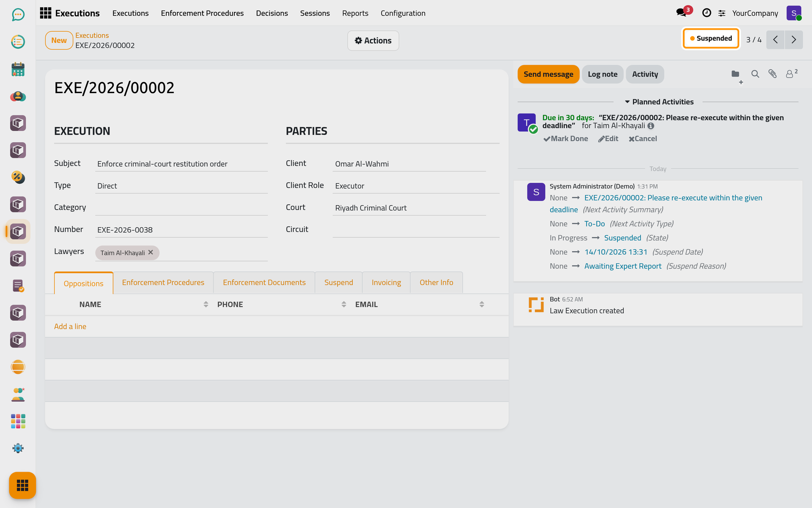Mark the planned activity done
812x508 pixels.
[x=565, y=138]
